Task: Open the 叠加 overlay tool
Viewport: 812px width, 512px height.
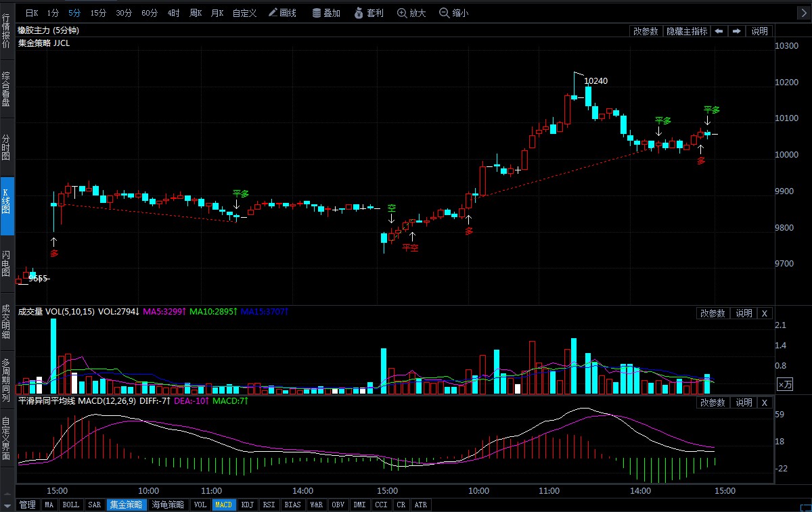Action: 326,13
